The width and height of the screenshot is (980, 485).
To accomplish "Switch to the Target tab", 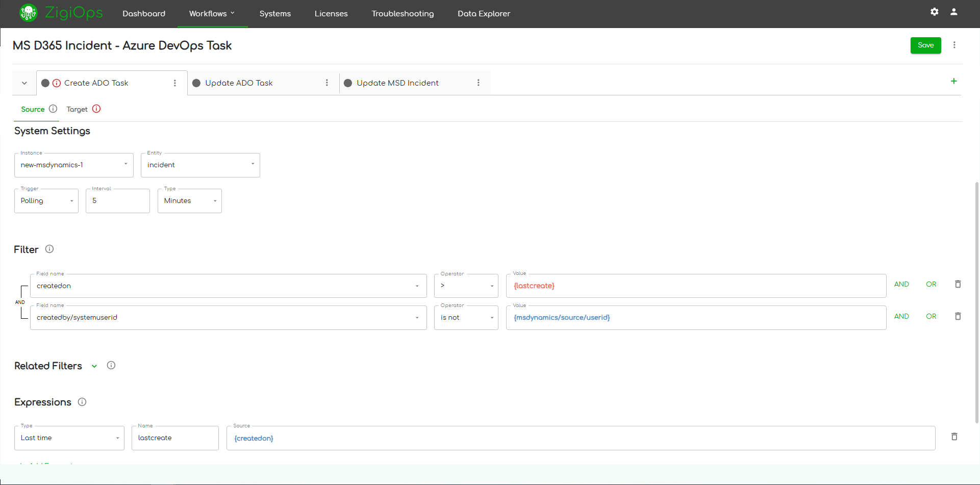I will [77, 109].
